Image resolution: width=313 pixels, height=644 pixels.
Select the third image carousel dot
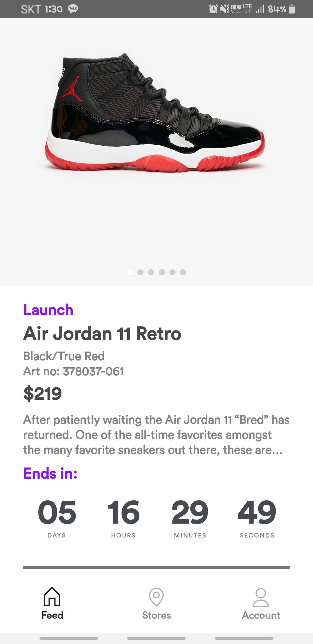(x=151, y=272)
